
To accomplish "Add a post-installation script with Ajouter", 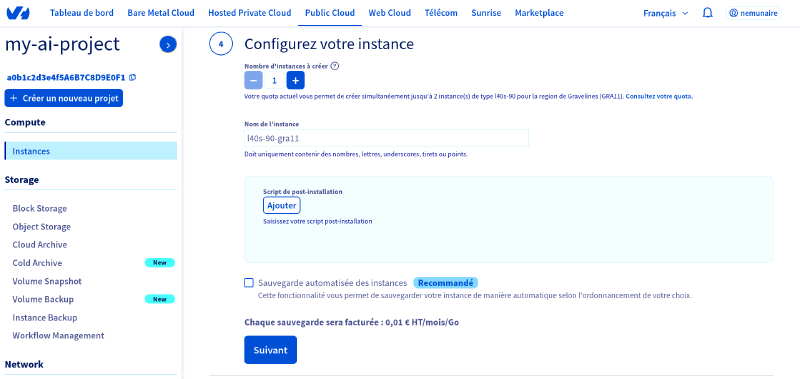I will 282,205.
